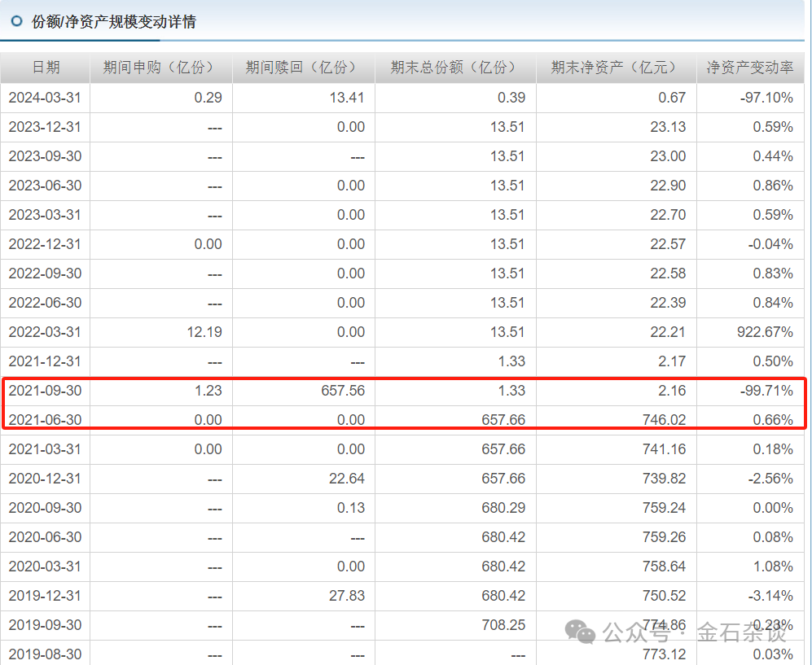Click net asset value 23.00
Viewport: 812px width, 665px height.
[x=668, y=156]
